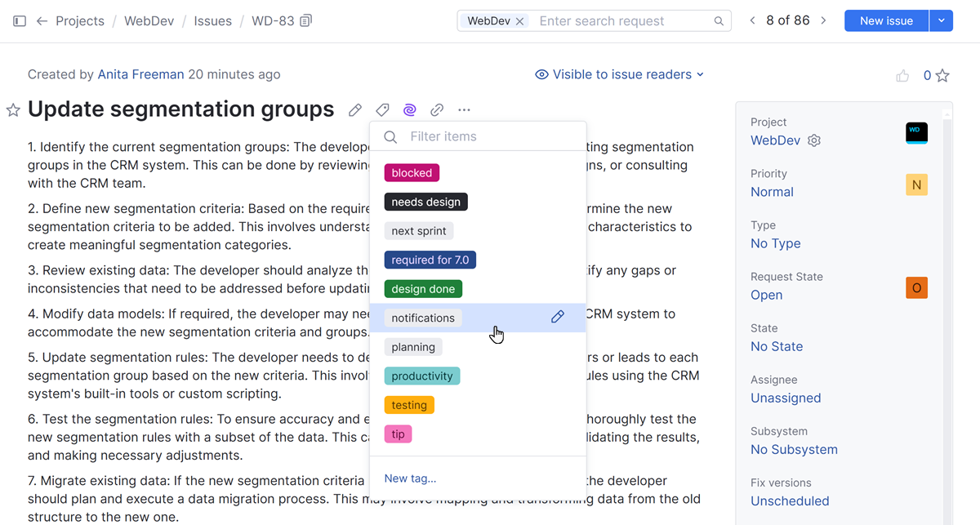980x525 pixels.
Task: Toggle the sidebar panel icon
Action: 20,21
